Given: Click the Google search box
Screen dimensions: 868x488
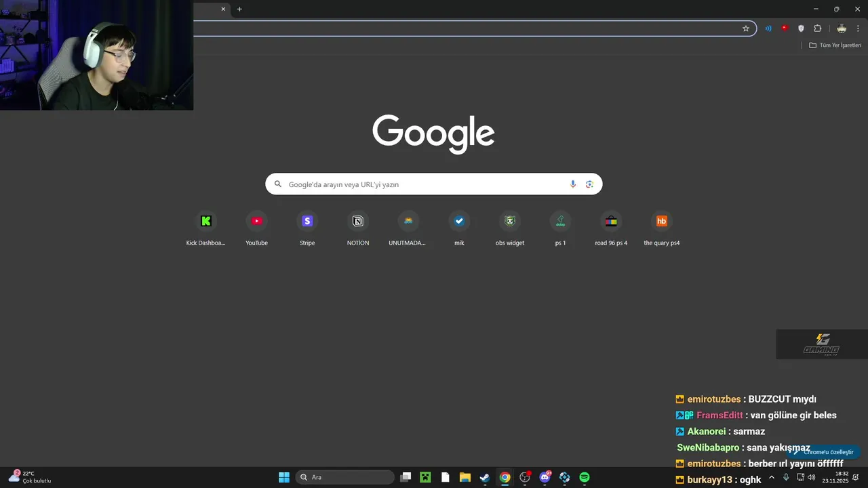Looking at the screenshot, I should (434, 184).
